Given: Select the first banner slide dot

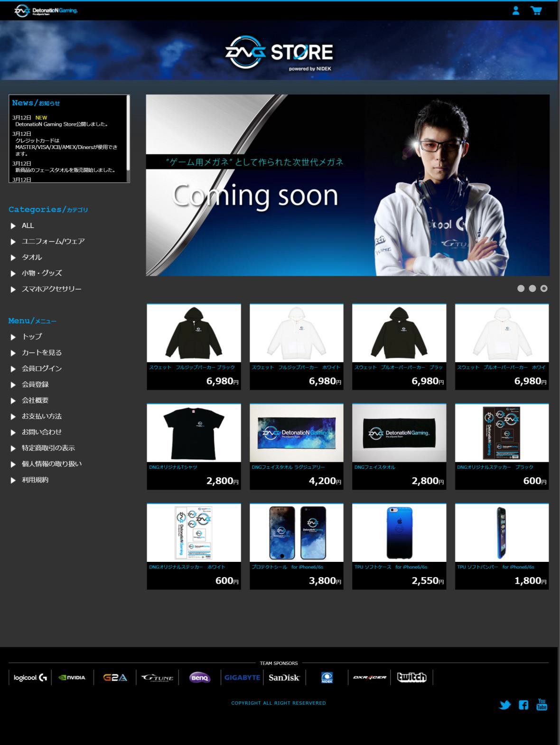Looking at the screenshot, I should click(521, 289).
